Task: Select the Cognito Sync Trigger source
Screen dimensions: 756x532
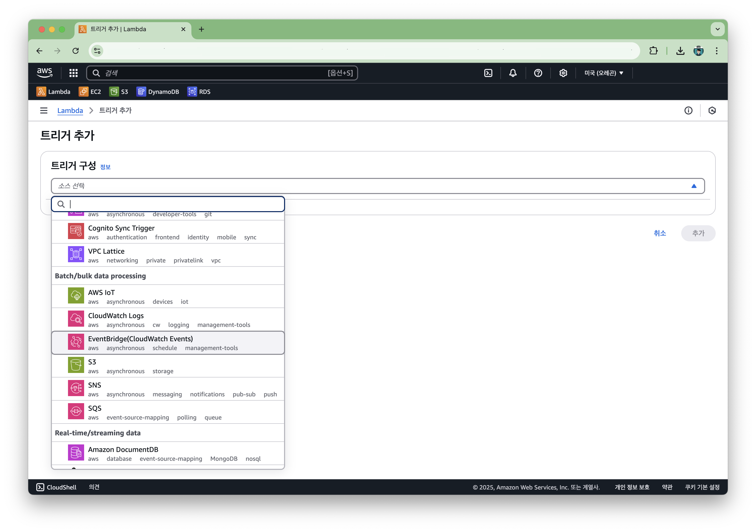Action: pos(168,232)
